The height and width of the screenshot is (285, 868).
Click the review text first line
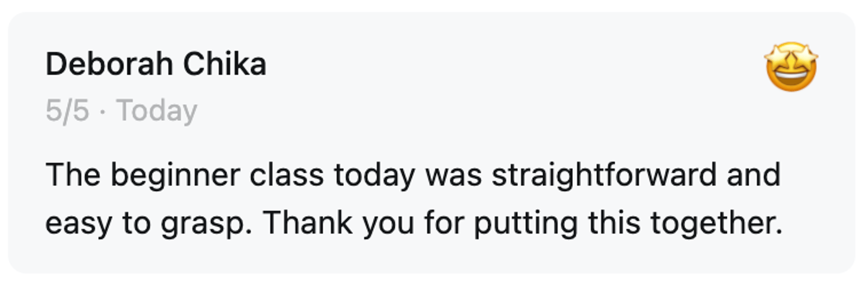point(412,175)
